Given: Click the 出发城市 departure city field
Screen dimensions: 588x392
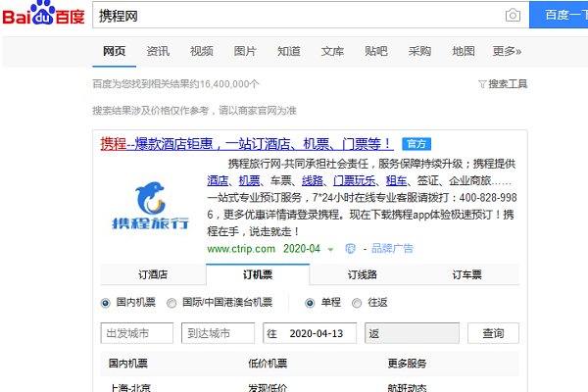Looking at the screenshot, I should pyautogui.click(x=137, y=333).
